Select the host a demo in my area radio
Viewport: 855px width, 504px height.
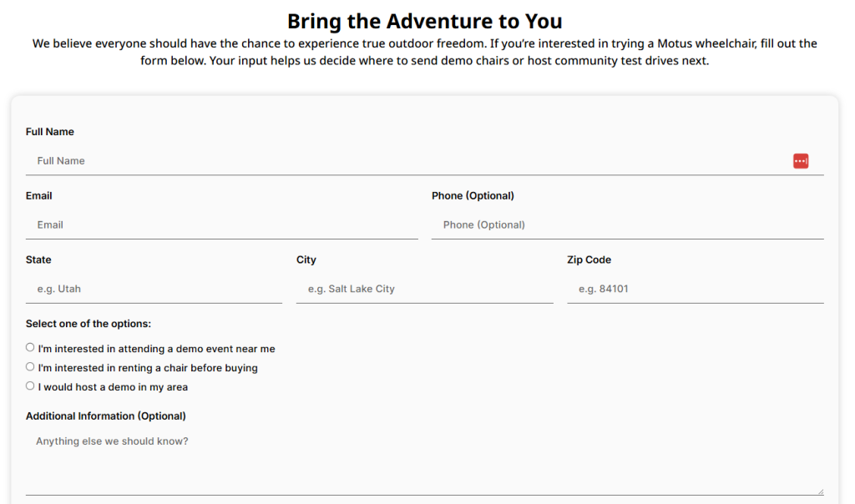click(30, 386)
